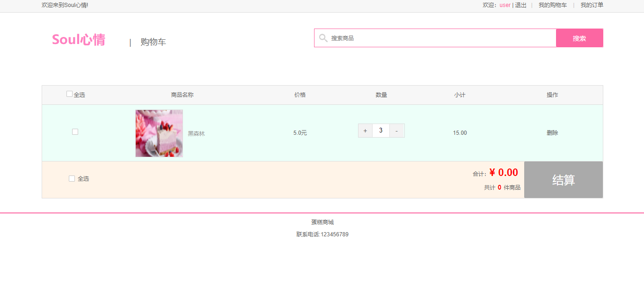The height and width of the screenshot is (300, 644).
Task: Click the Soul心情 logo
Action: pos(78,40)
